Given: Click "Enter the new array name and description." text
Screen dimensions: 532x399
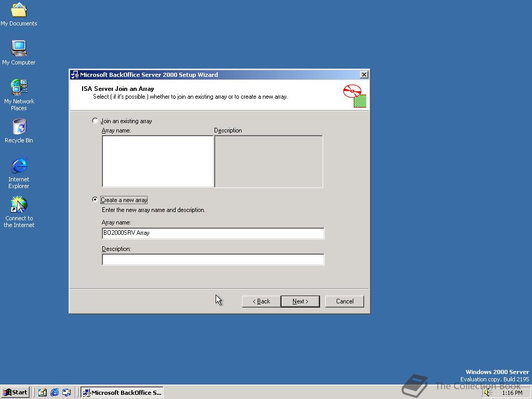Looking at the screenshot, I should coord(153,210).
